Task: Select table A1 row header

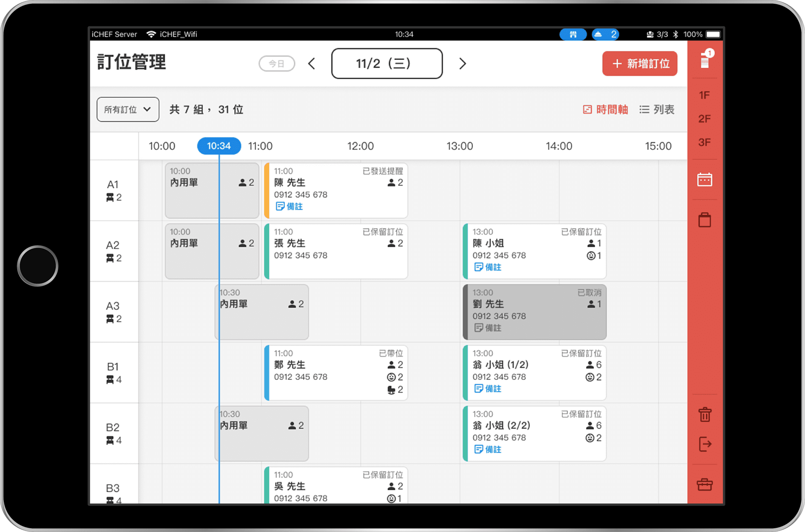Action: click(x=114, y=191)
